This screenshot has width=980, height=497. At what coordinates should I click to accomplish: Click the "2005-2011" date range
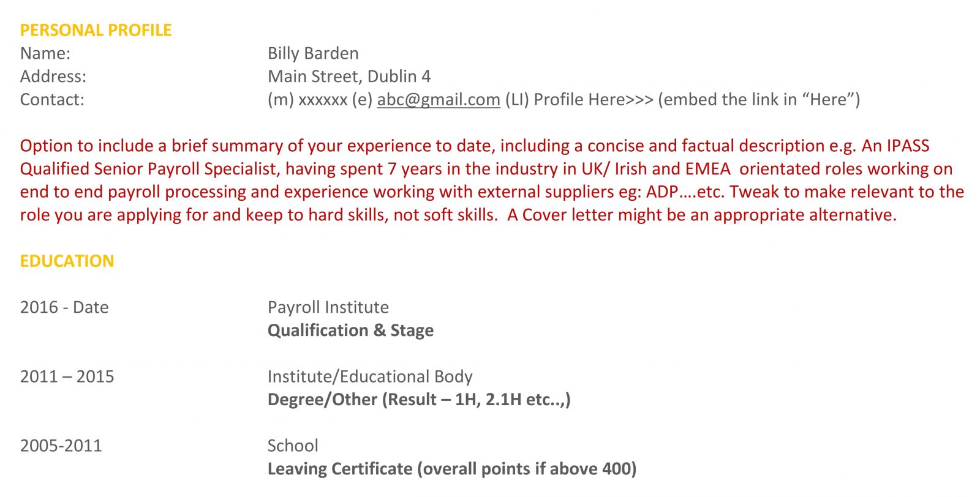click(x=61, y=446)
